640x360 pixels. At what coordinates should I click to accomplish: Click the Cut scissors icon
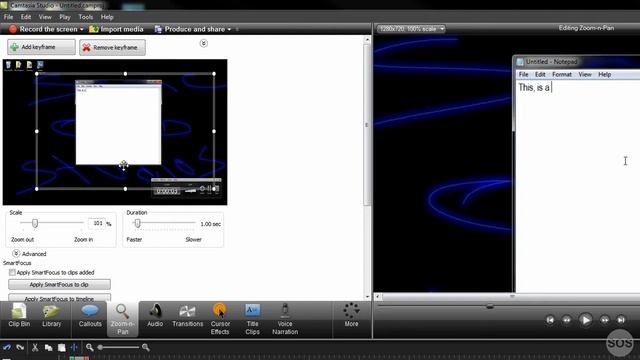(35, 347)
